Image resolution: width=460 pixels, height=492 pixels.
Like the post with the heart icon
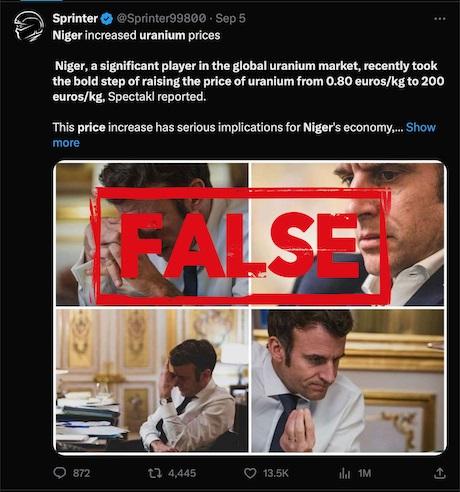(250, 473)
